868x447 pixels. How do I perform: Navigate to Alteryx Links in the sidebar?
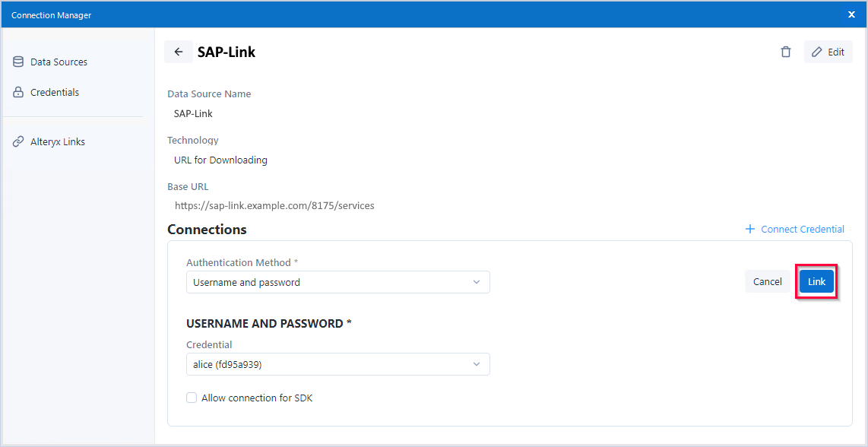[x=58, y=142]
